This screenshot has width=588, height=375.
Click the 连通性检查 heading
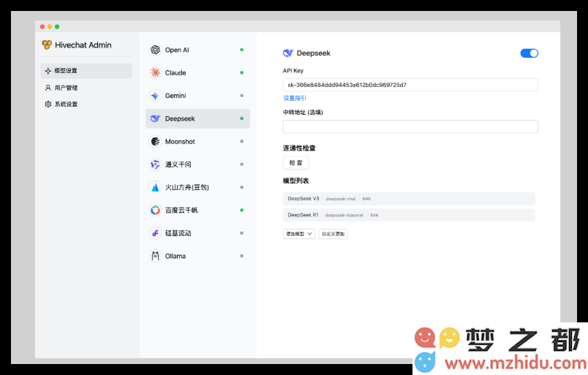(299, 148)
